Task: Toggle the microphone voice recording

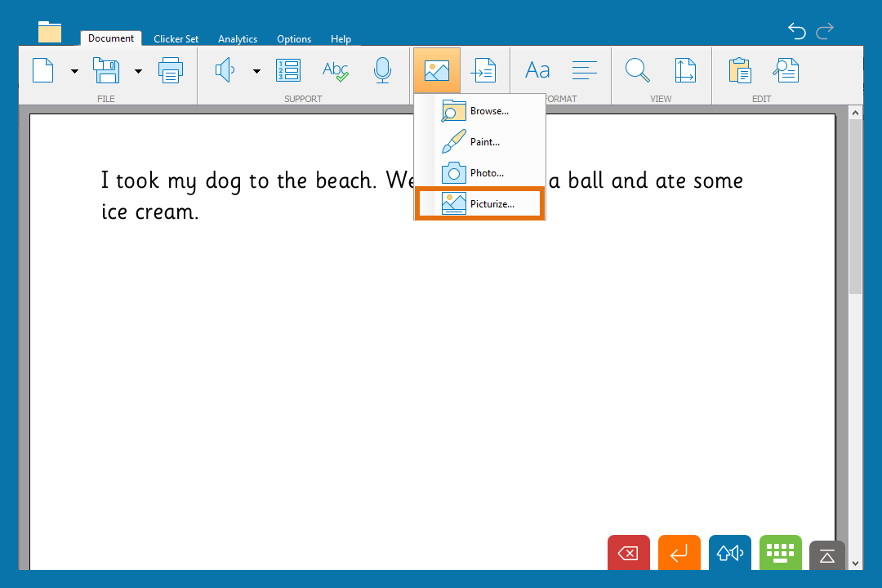Action: (382, 70)
